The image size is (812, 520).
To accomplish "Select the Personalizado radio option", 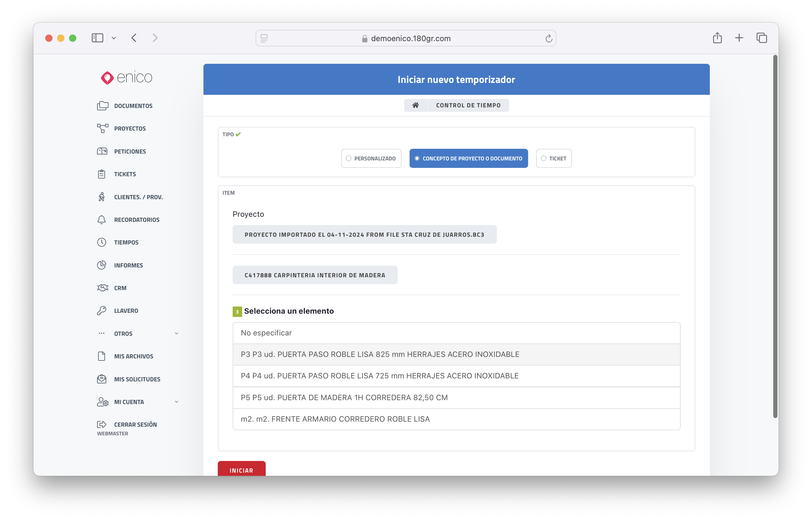I will (371, 158).
